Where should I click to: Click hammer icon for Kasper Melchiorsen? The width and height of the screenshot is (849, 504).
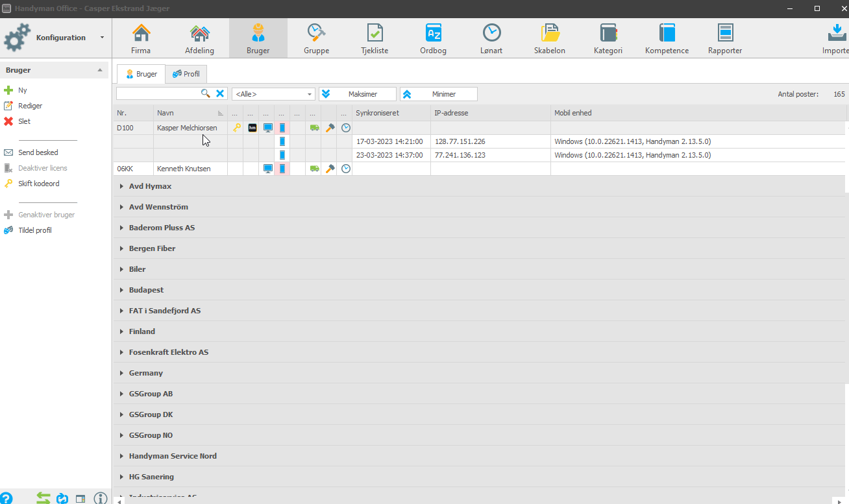point(330,128)
